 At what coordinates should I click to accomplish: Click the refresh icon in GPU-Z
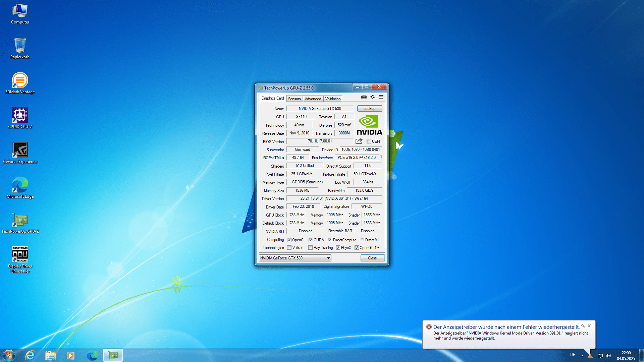click(x=372, y=97)
